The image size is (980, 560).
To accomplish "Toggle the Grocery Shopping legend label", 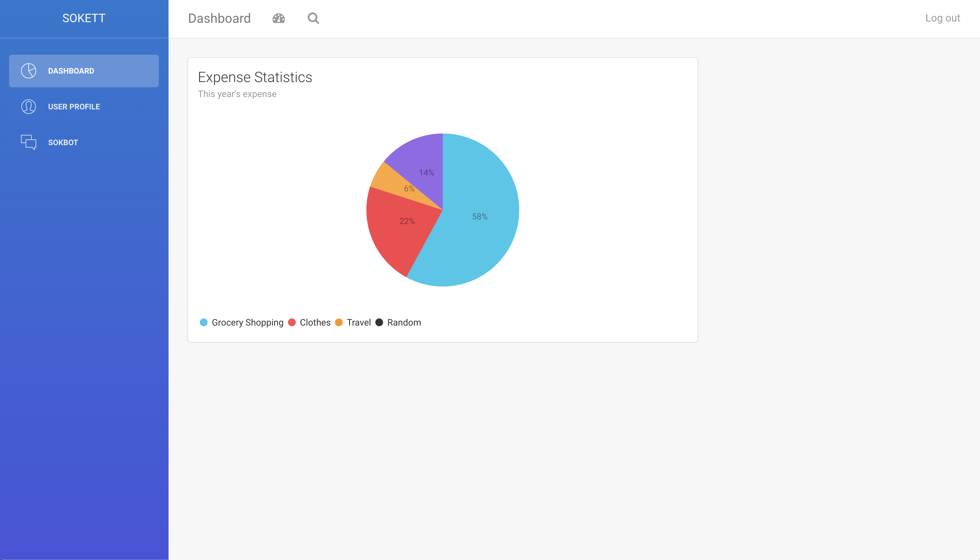I will (248, 322).
